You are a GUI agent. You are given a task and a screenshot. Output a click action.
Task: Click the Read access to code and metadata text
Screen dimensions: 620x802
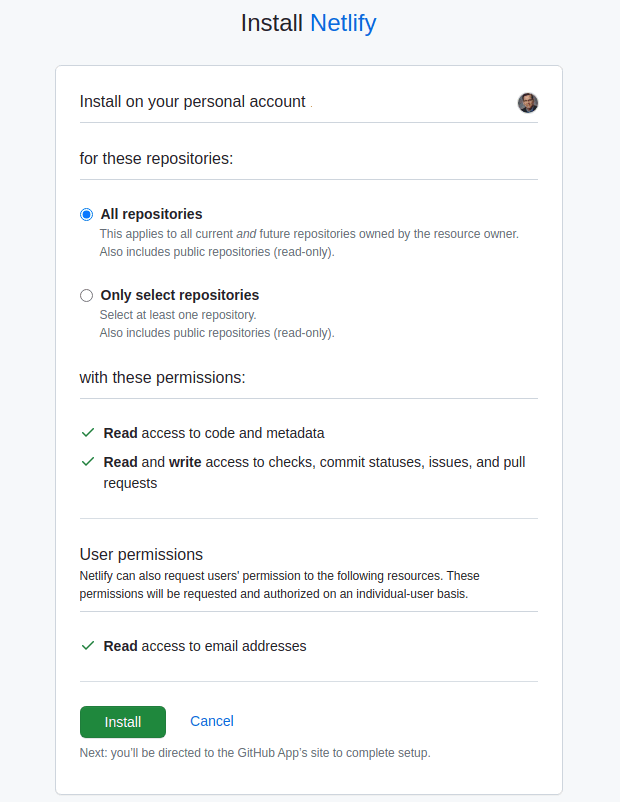click(214, 433)
